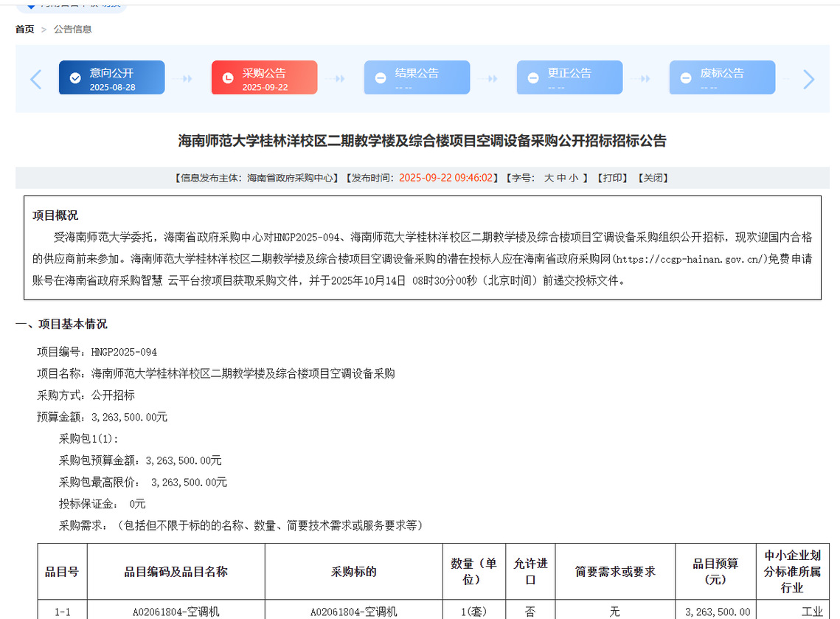Image resolution: width=840 pixels, height=619 pixels.
Task: Click 打印 to print the announcement
Action: (x=614, y=178)
